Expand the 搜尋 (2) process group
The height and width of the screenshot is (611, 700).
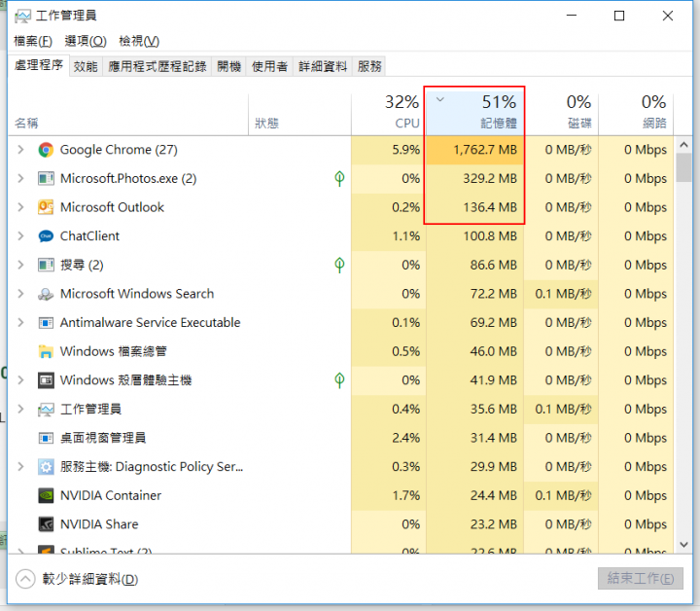(20, 265)
